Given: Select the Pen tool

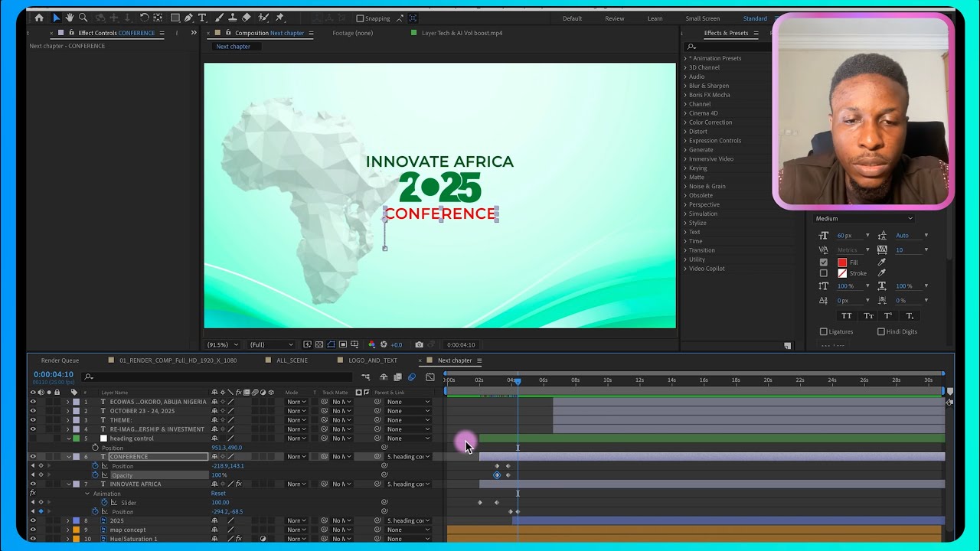Looking at the screenshot, I should [188, 18].
